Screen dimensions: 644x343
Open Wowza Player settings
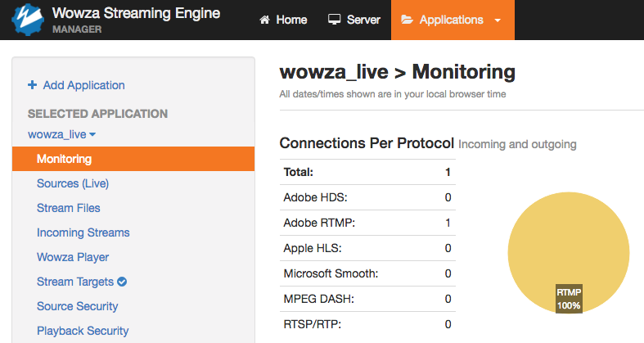[73, 257]
